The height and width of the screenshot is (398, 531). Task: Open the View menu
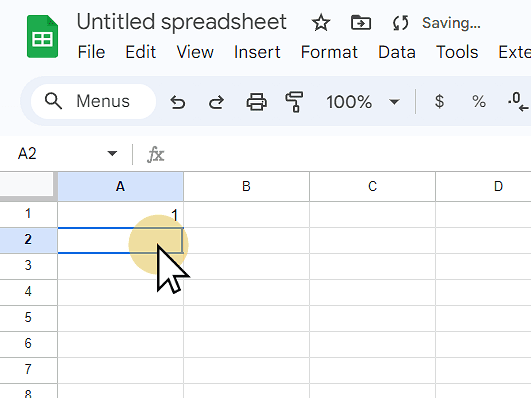point(195,52)
